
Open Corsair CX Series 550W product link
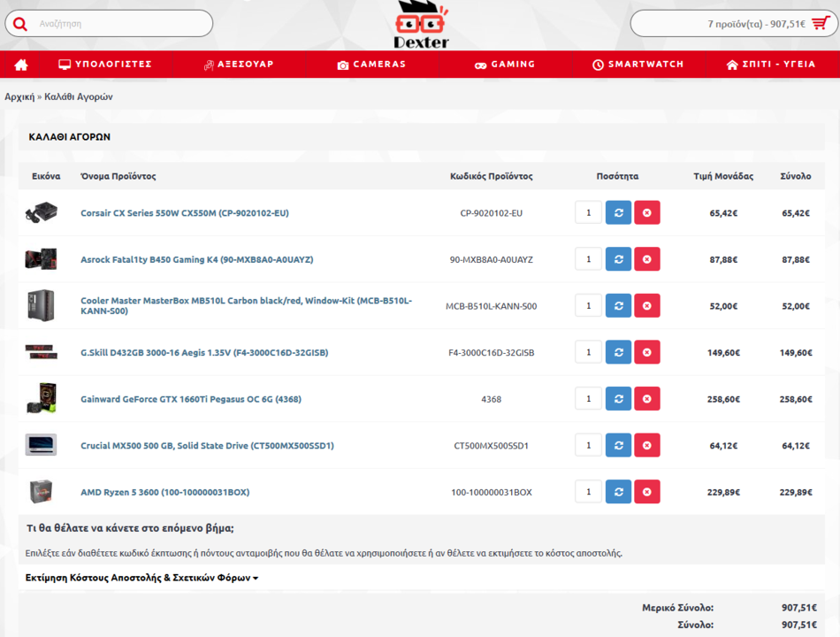184,213
